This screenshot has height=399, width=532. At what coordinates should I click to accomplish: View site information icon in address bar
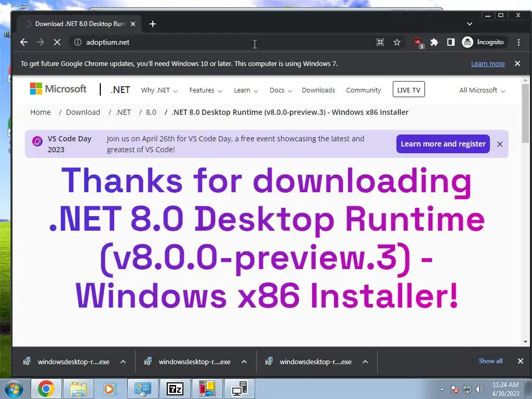78,42
